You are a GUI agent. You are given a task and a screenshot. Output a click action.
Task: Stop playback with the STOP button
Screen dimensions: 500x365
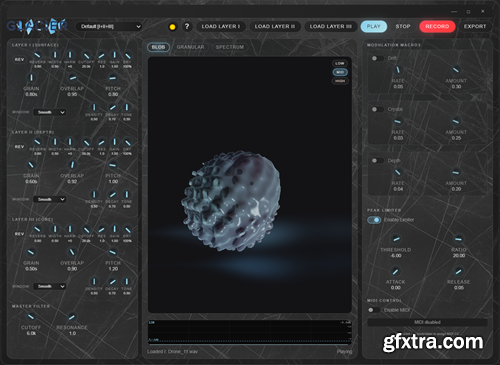click(403, 26)
